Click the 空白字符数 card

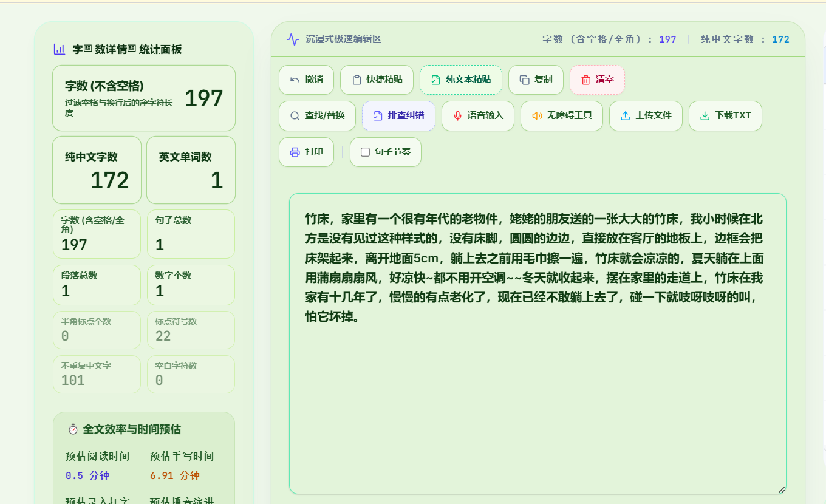click(x=191, y=375)
